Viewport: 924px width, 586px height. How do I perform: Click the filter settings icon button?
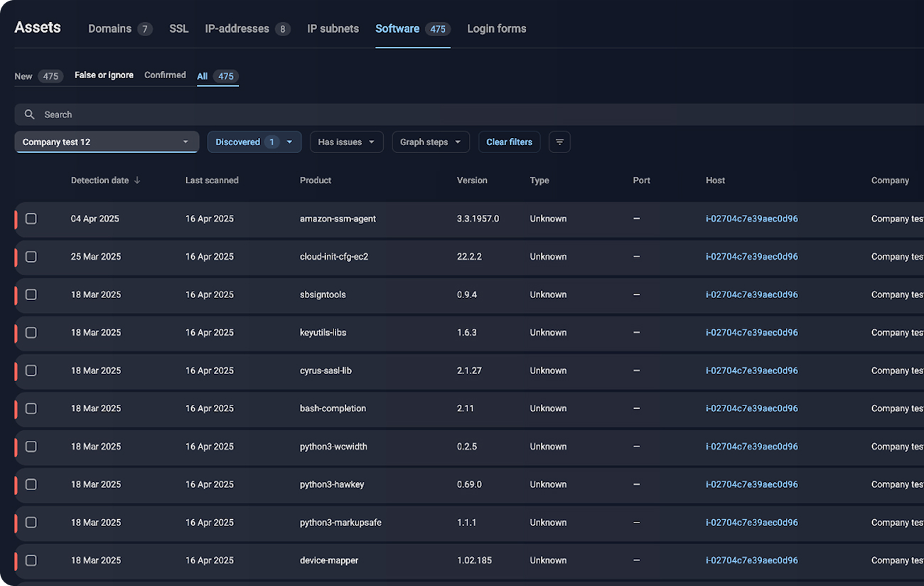[x=559, y=142]
